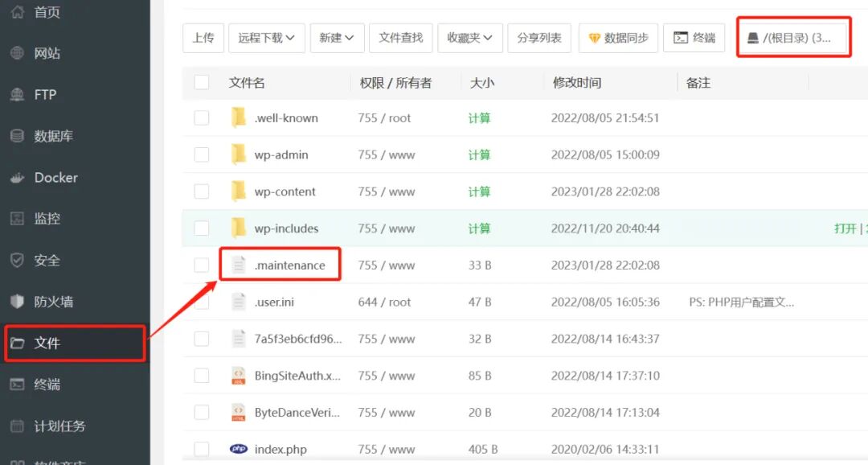This screenshot has width=868, height=465.
Task: Open the 新建 dropdown menu
Action: [337, 37]
